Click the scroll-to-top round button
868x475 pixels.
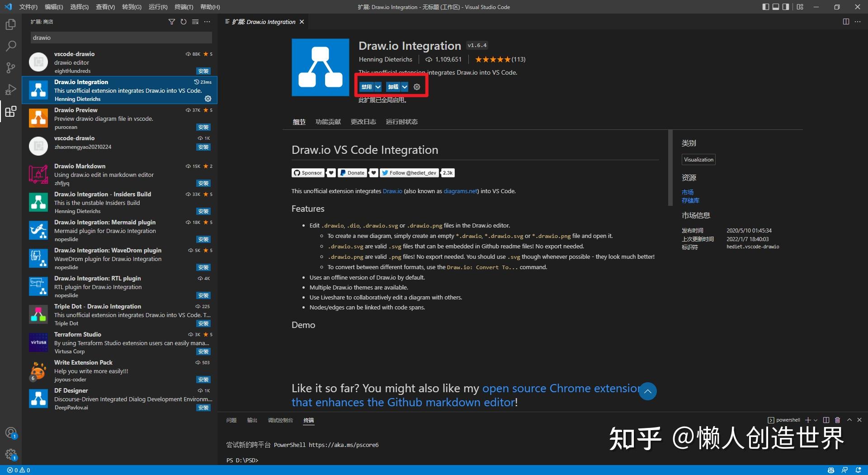pyautogui.click(x=648, y=391)
